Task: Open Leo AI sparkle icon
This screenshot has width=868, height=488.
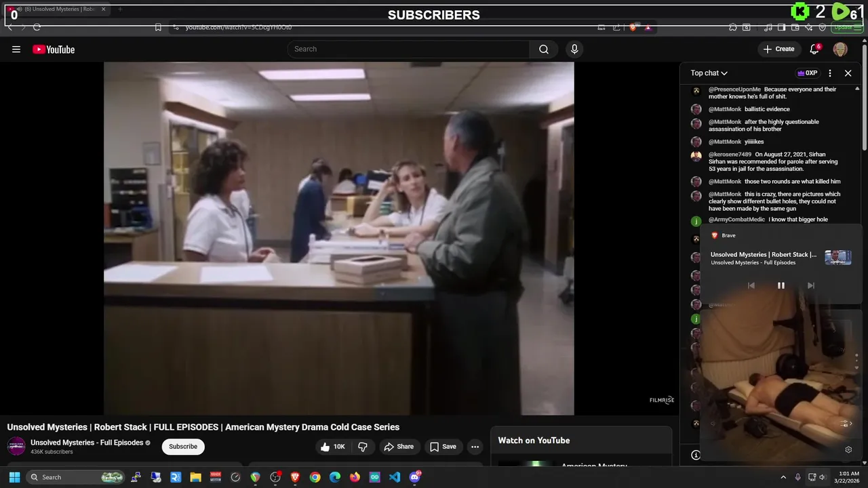Action: (x=808, y=28)
